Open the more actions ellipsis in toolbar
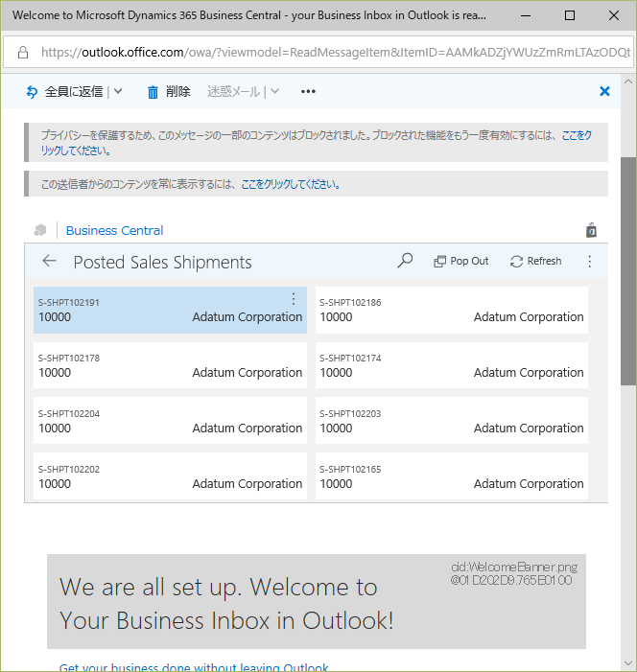This screenshot has height=672, width=637. (308, 92)
